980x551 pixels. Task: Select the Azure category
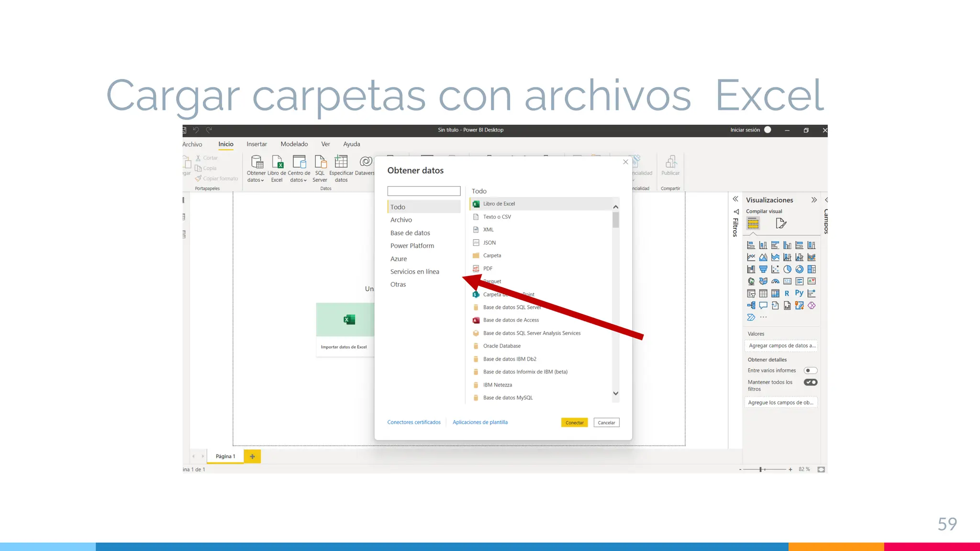pos(399,259)
